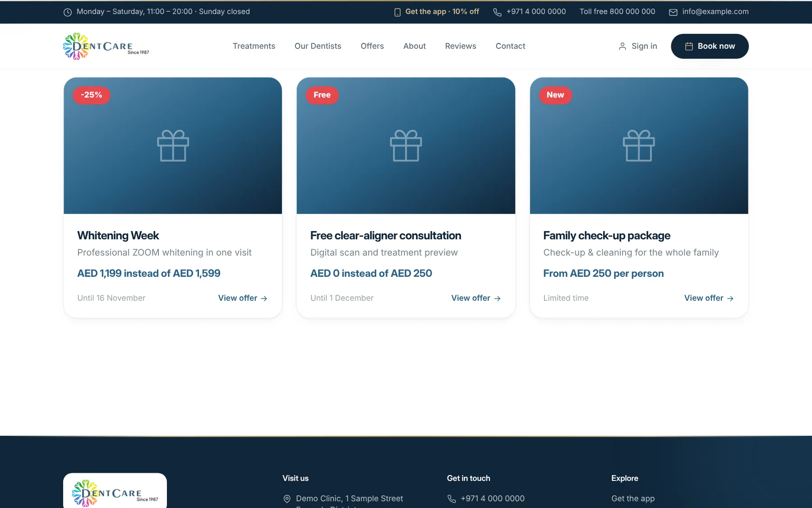Click From AED 250 per person text
The height and width of the screenshot is (508, 812).
point(604,274)
